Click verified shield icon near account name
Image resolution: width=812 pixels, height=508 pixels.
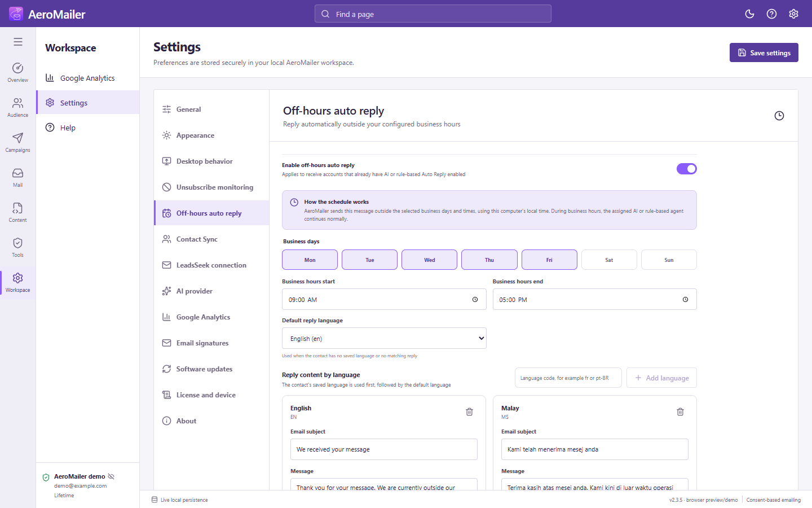click(46, 478)
